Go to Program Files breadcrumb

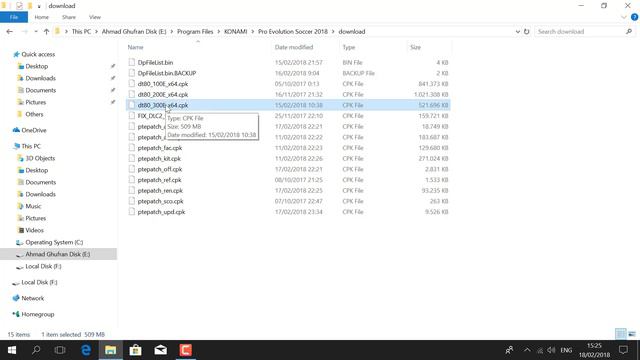click(195, 31)
